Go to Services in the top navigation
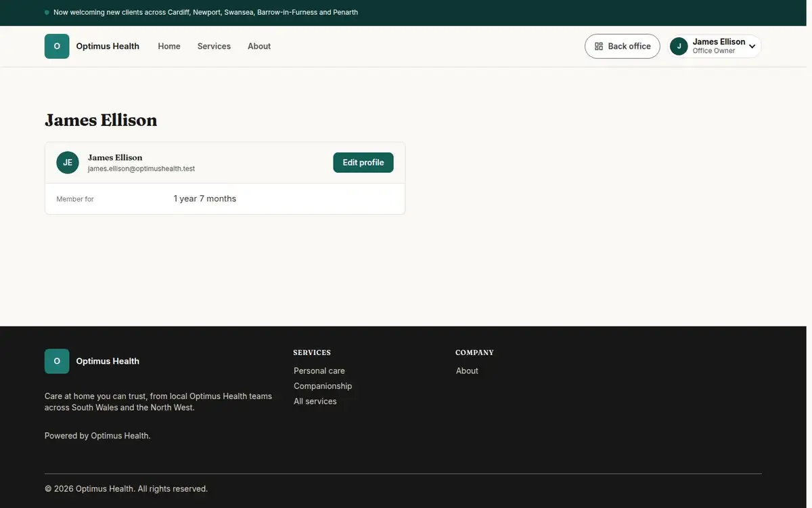The width and height of the screenshot is (812, 508). (214, 46)
